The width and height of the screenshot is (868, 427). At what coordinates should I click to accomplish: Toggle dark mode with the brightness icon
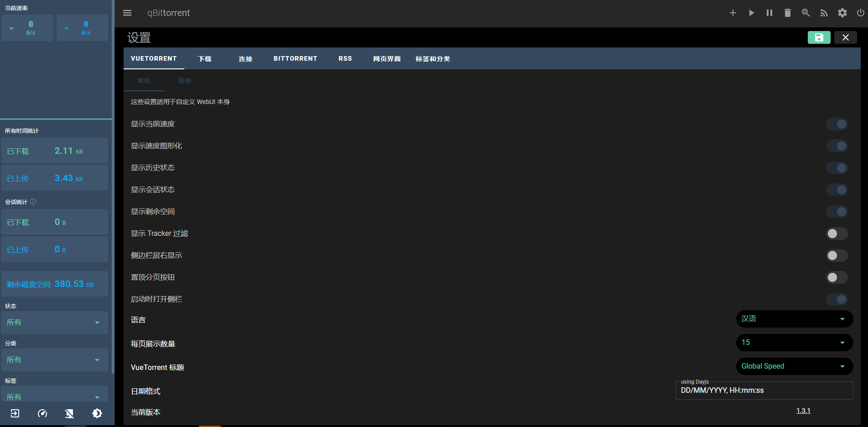click(97, 413)
